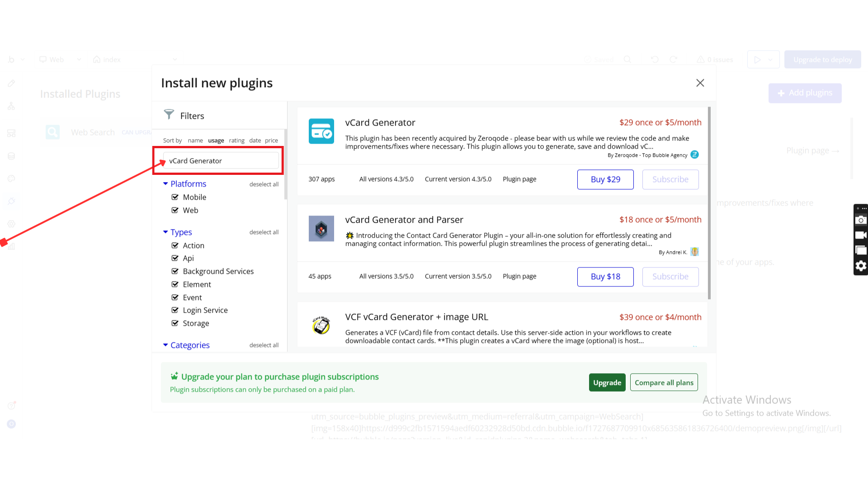
Task: Click the camera screenshot icon on right edge
Action: click(x=861, y=220)
